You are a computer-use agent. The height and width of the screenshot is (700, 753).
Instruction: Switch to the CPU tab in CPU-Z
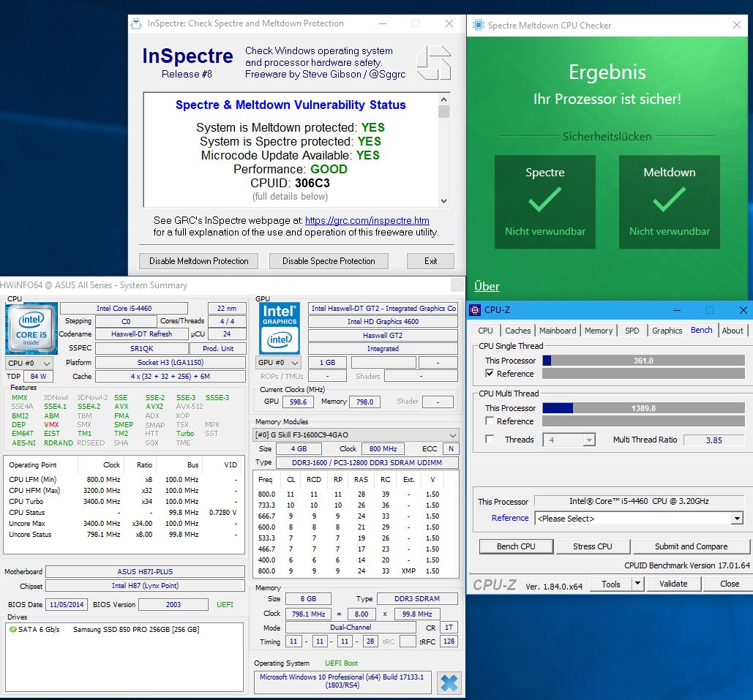[485, 331]
